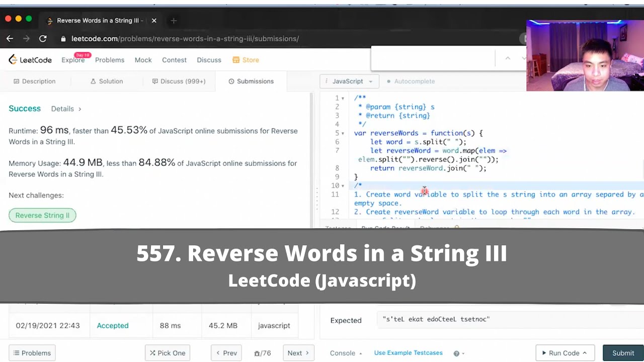The image size is (644, 362).
Task: Collapse comment fold arrow at line 10
Action: [343, 186]
